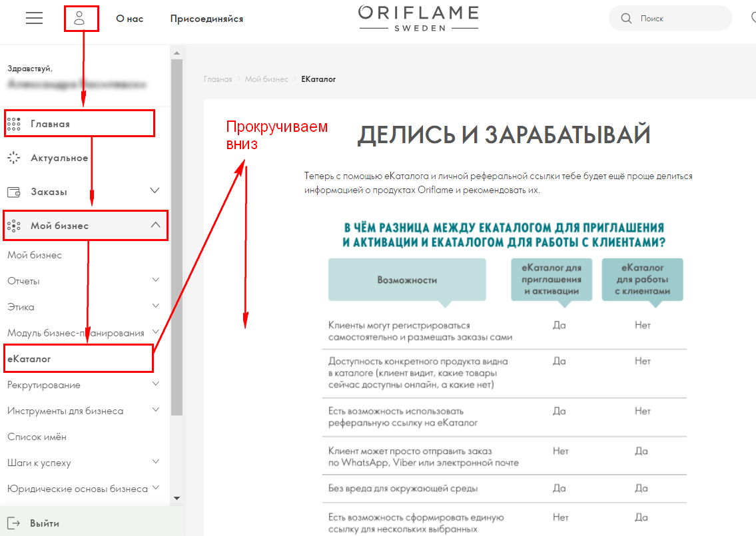
Task: Expand Шаги к успеху chevron
Action: (x=156, y=462)
